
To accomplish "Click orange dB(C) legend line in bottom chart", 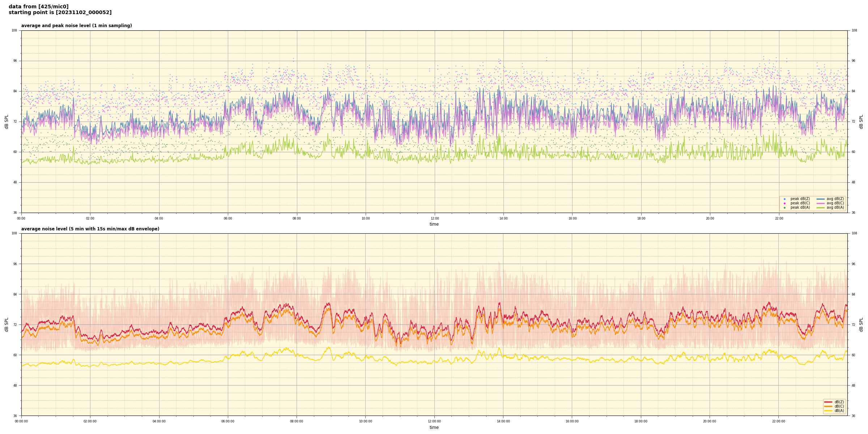I will (x=828, y=406).
